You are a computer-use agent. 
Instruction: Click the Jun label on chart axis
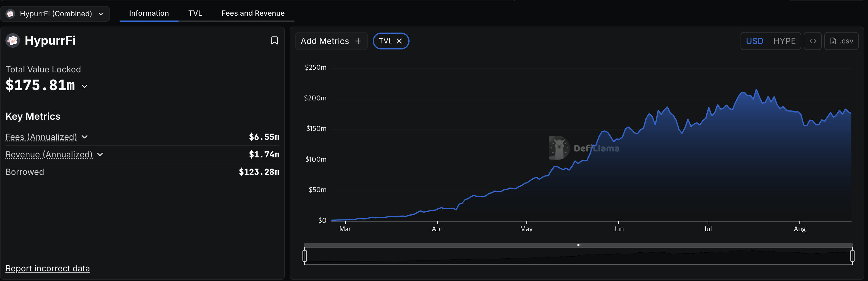pos(618,229)
